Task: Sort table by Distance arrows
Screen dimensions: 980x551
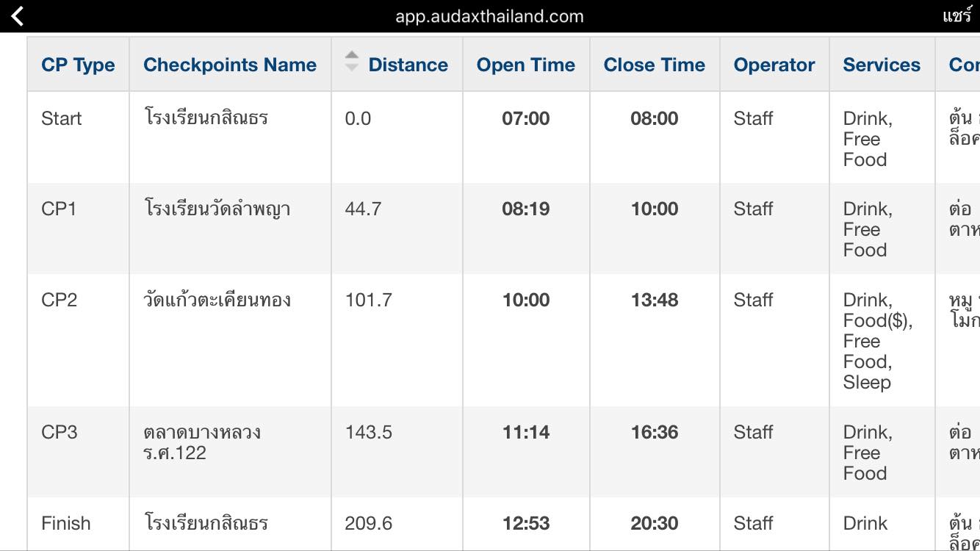Action: click(x=352, y=61)
